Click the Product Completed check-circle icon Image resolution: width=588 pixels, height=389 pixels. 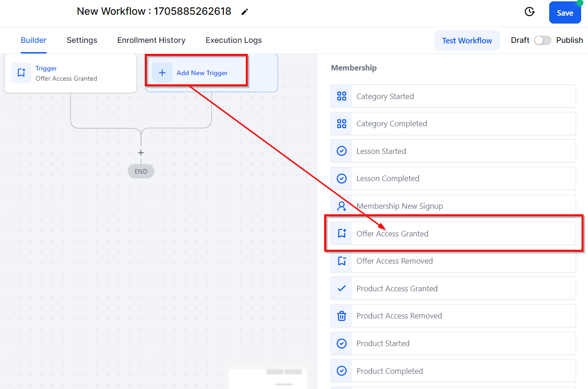[342, 371]
